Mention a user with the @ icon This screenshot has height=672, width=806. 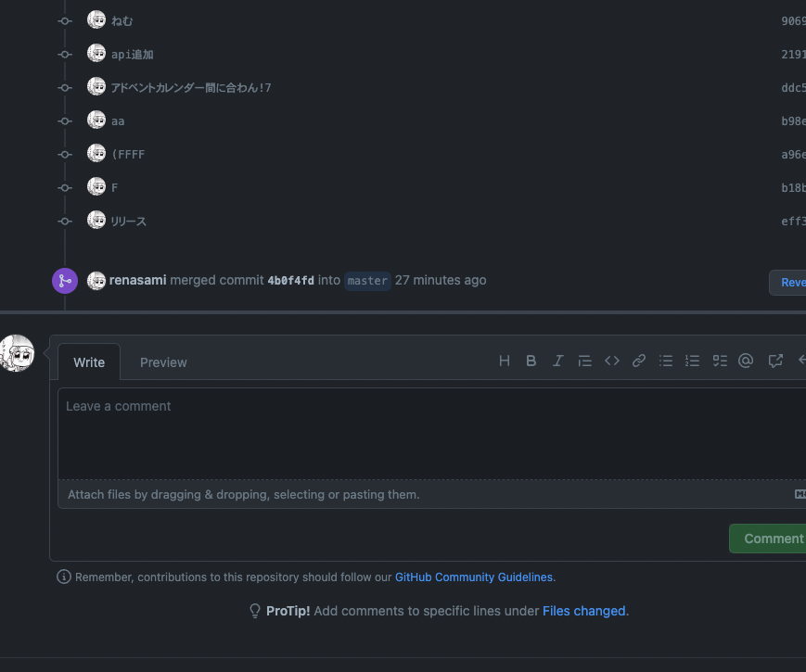tap(746, 361)
